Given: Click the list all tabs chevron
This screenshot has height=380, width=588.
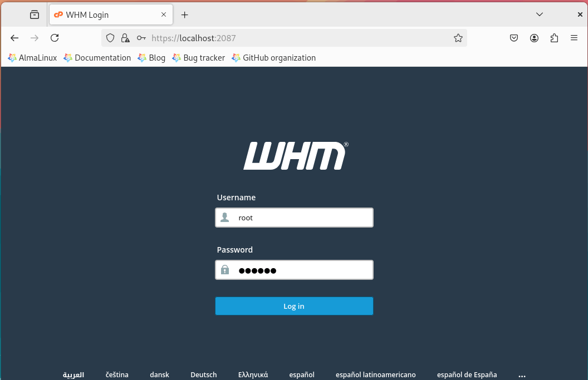Looking at the screenshot, I should (x=539, y=14).
